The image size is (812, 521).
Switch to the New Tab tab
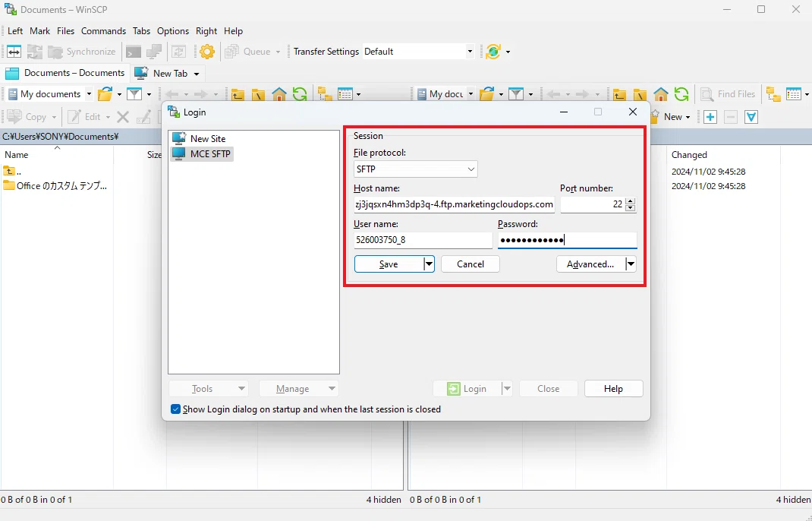[166, 74]
